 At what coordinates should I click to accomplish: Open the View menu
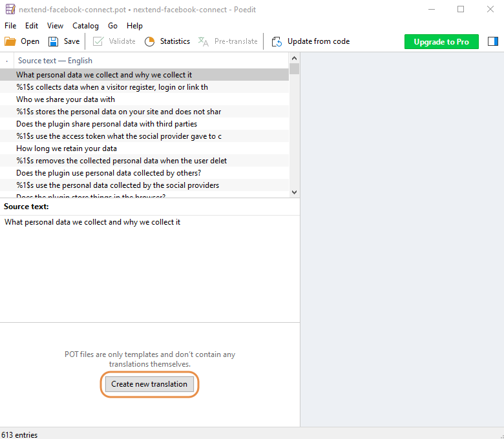pyautogui.click(x=55, y=26)
